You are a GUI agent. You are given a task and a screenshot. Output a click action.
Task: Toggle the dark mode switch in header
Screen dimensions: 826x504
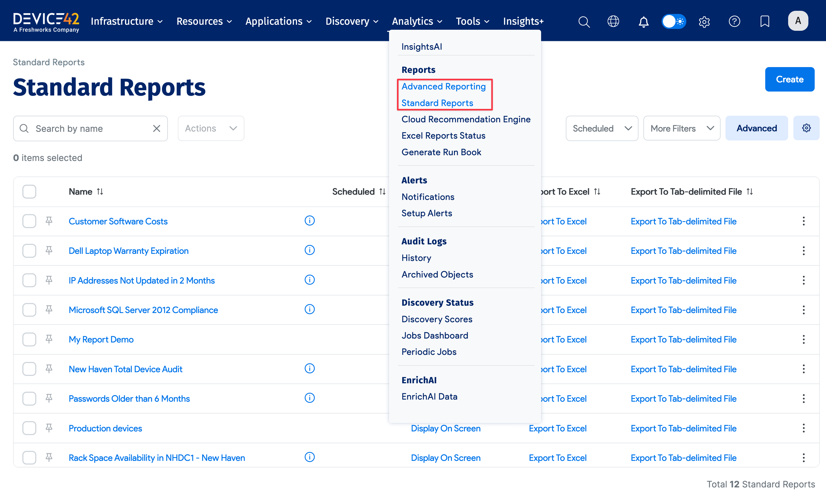[673, 21]
